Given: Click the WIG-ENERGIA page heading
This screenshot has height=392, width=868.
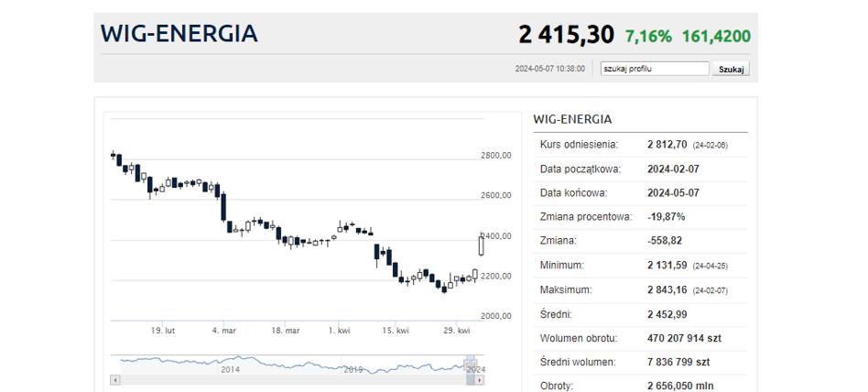Looking at the screenshot, I should [179, 33].
